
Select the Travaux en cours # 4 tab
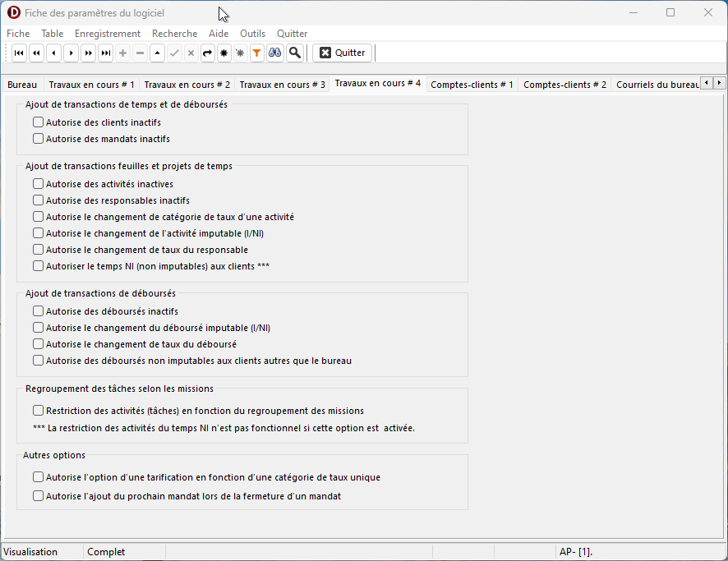tap(378, 84)
